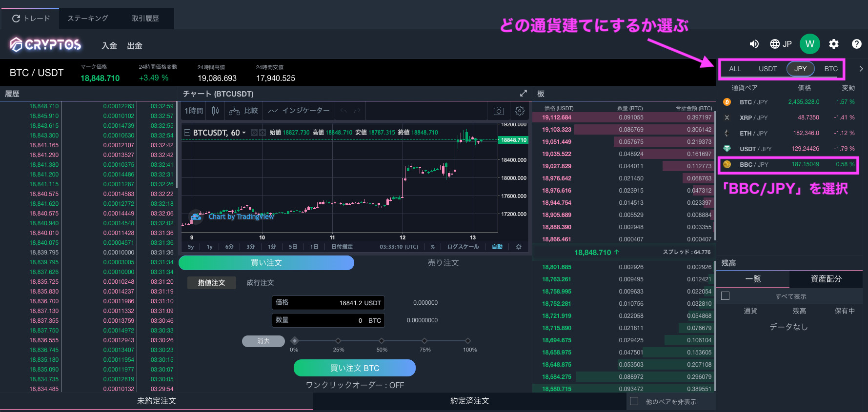
Task: Check the すべて表示 checkbox in balance panel
Action: coord(726,296)
